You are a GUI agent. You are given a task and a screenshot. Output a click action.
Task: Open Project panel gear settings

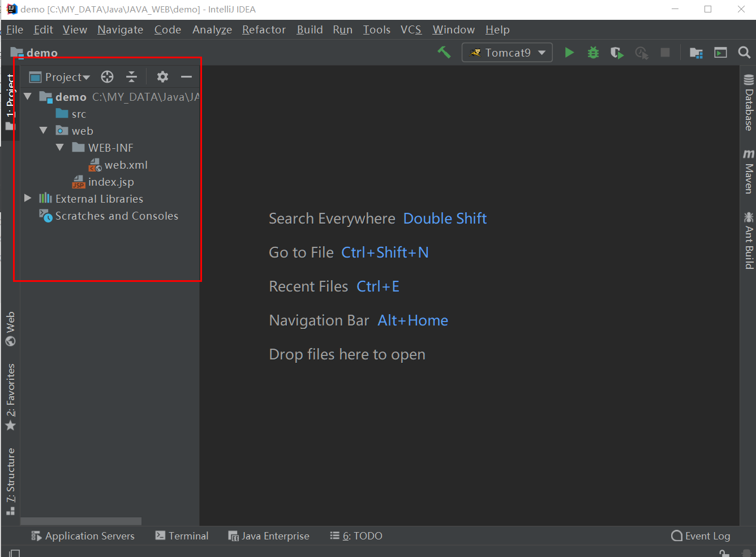click(x=162, y=77)
